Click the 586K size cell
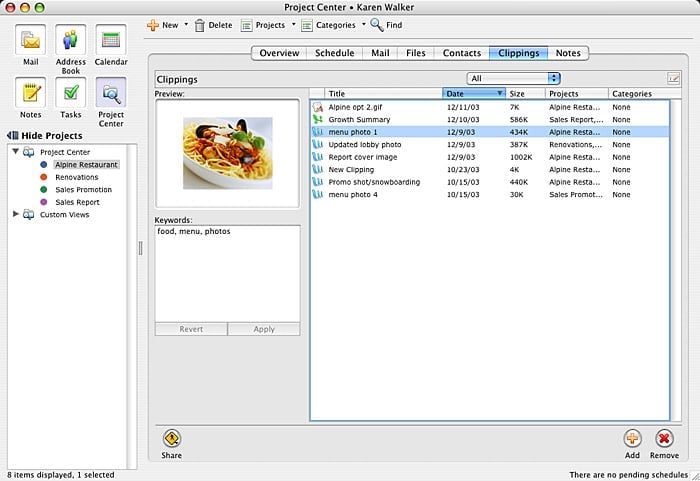 pos(519,120)
